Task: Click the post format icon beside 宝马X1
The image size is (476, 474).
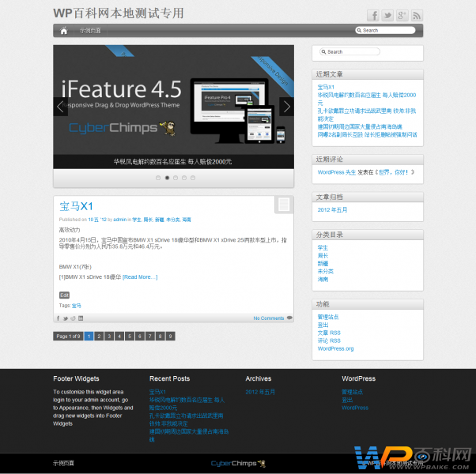Action: tap(284, 205)
